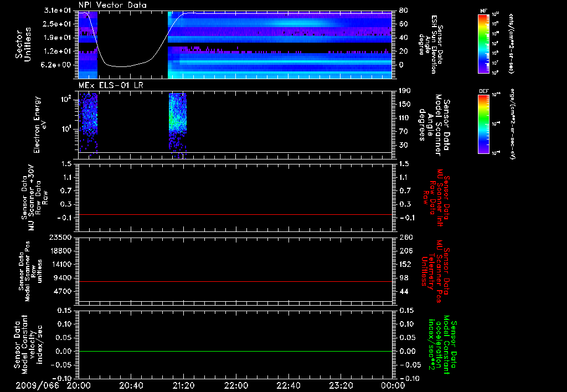Click the '21:20' time tick label
This screenshot has height=392, width=567.
tap(184, 385)
